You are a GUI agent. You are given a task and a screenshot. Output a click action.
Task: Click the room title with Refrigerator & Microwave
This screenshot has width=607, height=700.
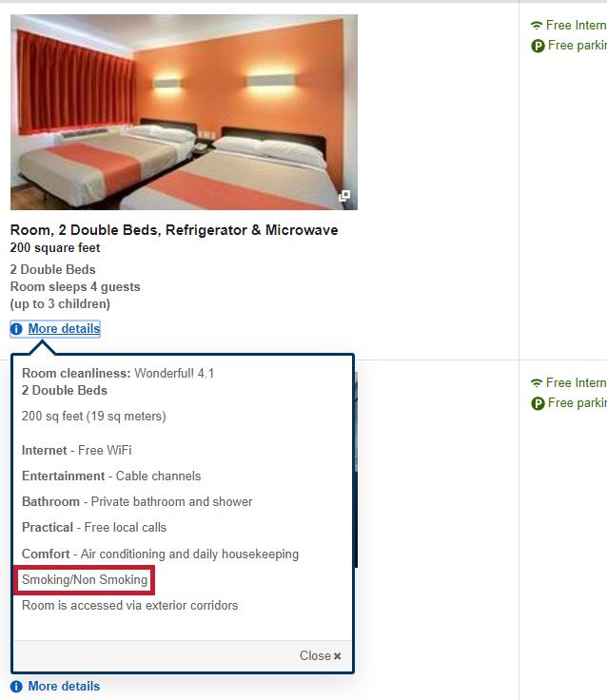click(x=174, y=230)
